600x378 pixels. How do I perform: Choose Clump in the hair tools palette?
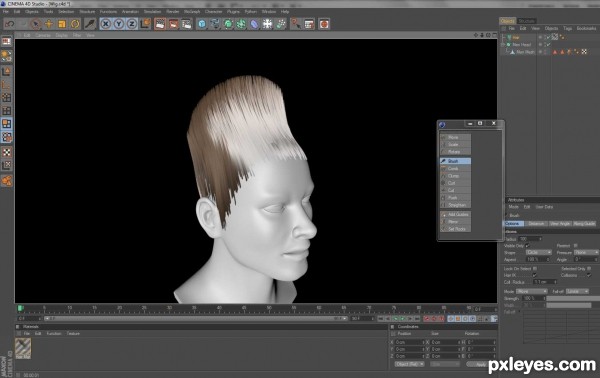[455, 176]
